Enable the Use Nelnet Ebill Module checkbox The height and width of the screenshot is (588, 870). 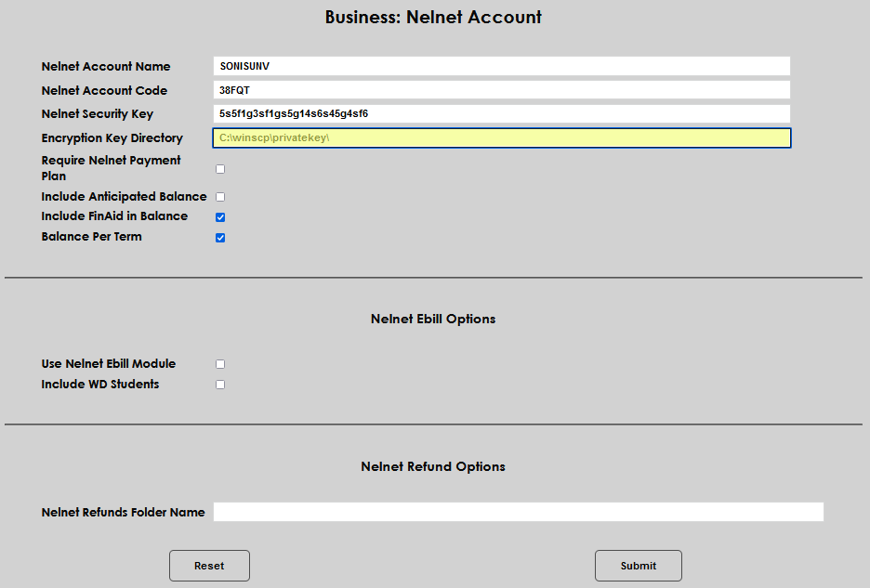tap(219, 363)
